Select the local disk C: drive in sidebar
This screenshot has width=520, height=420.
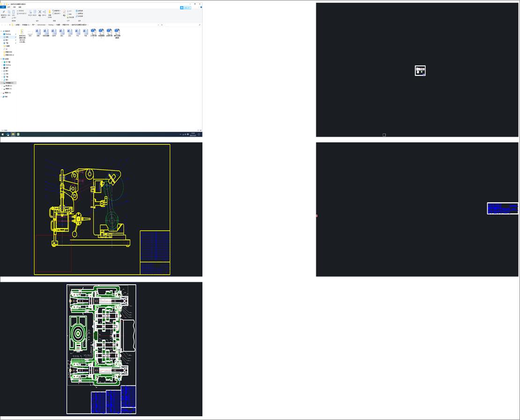tap(8, 83)
